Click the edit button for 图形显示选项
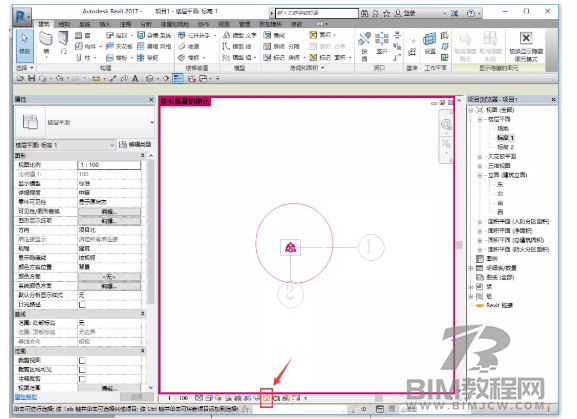The image size is (577, 419). pyautogui.click(x=109, y=221)
